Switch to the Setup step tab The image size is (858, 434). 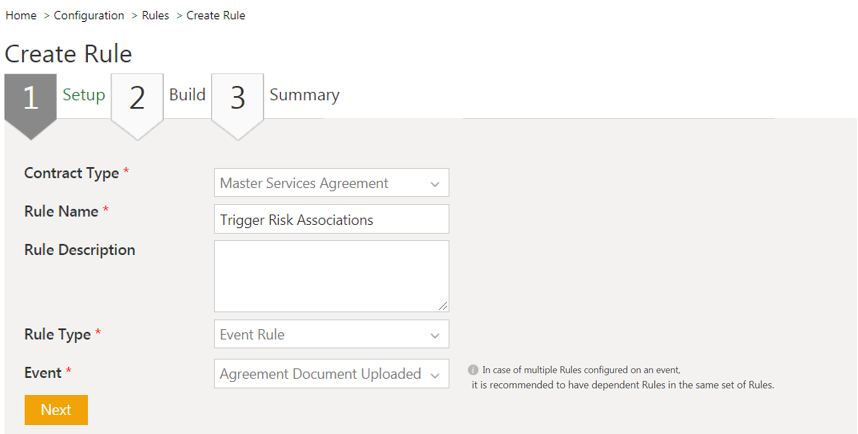point(84,95)
